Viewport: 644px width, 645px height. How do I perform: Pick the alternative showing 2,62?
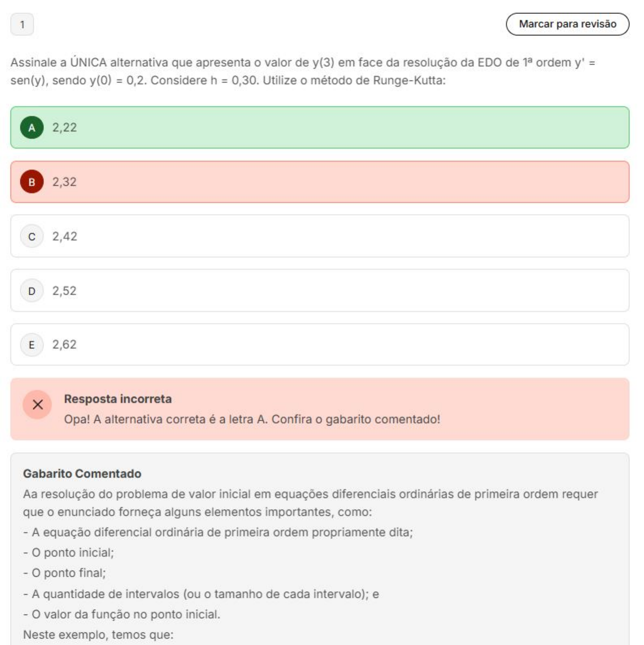coord(320,345)
